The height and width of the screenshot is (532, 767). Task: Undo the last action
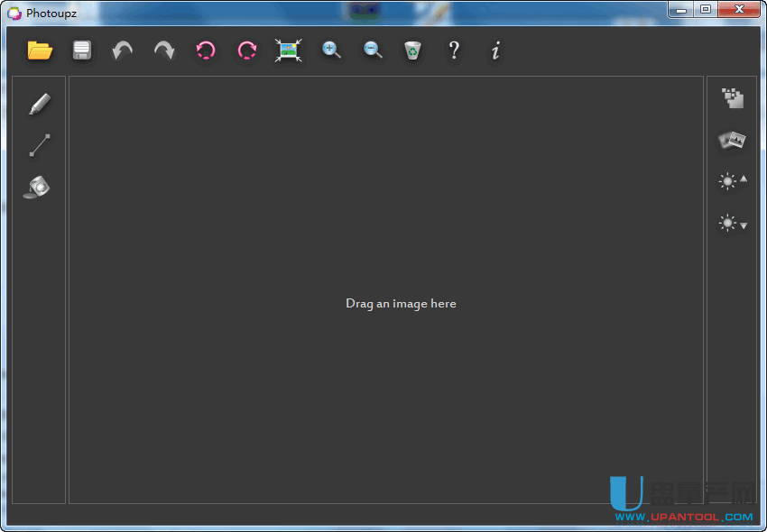coord(122,50)
